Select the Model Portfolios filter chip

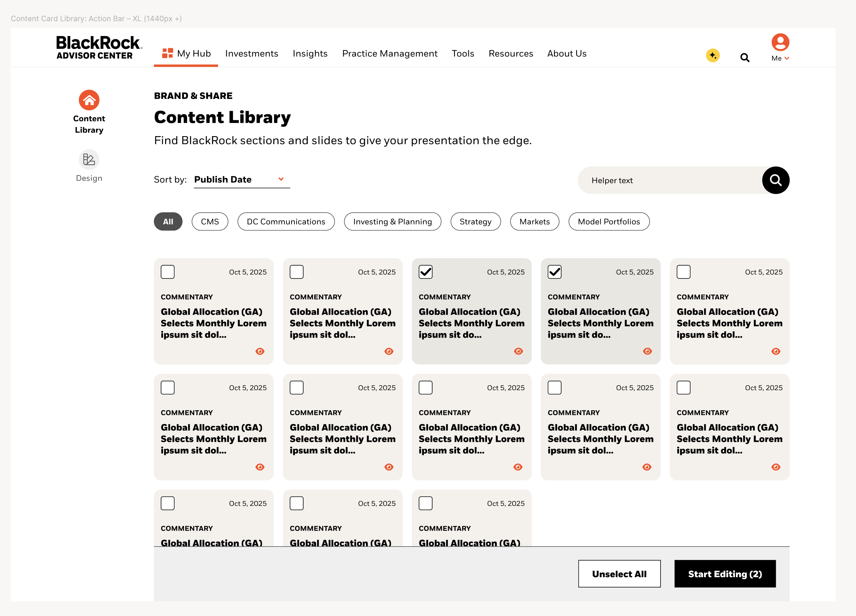click(x=609, y=221)
